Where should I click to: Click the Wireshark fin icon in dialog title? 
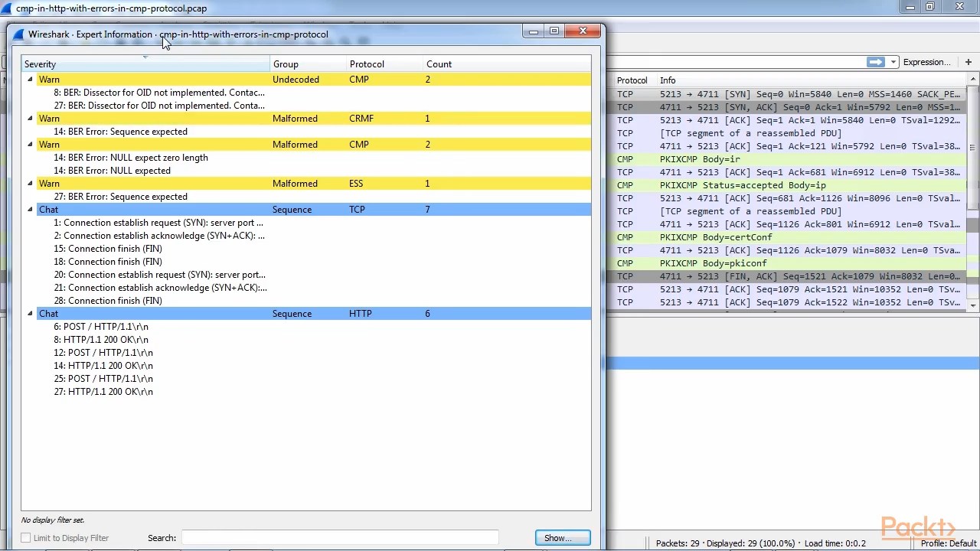(18, 34)
